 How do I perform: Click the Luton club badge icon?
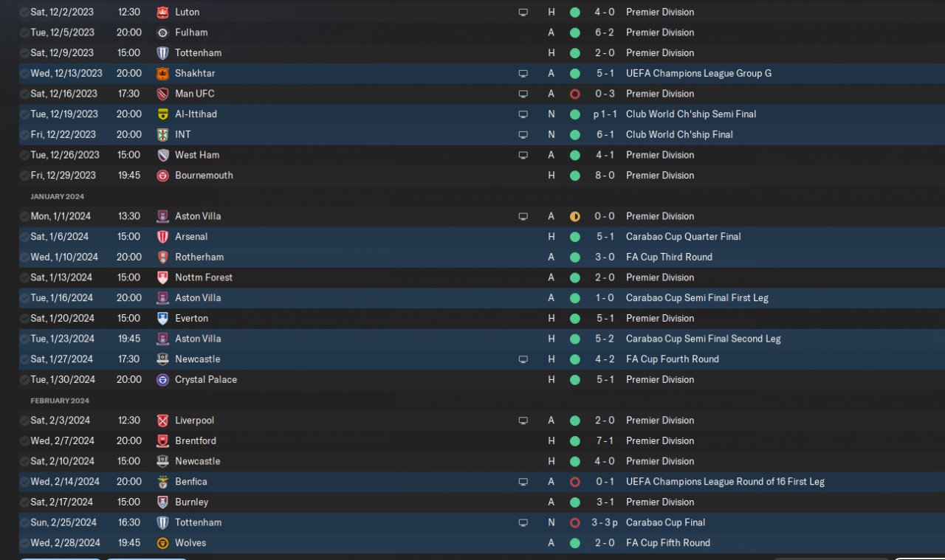(162, 13)
